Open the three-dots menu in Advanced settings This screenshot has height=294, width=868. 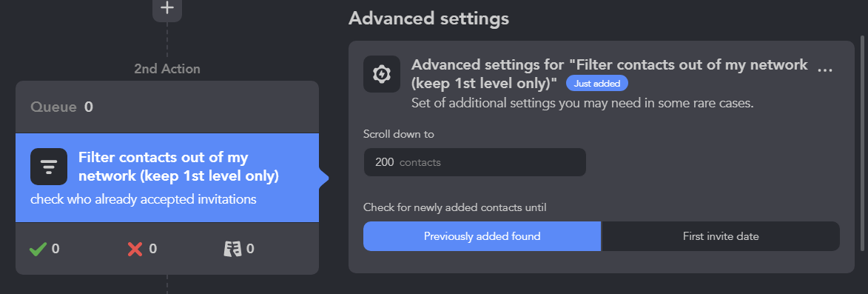pyautogui.click(x=825, y=70)
